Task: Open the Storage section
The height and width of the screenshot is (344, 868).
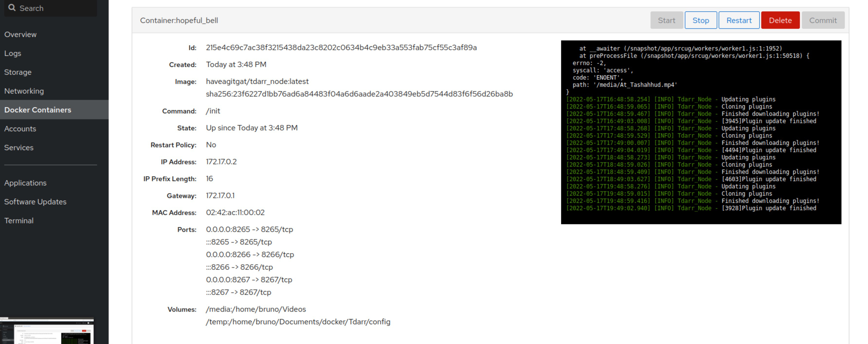Action: [x=18, y=72]
